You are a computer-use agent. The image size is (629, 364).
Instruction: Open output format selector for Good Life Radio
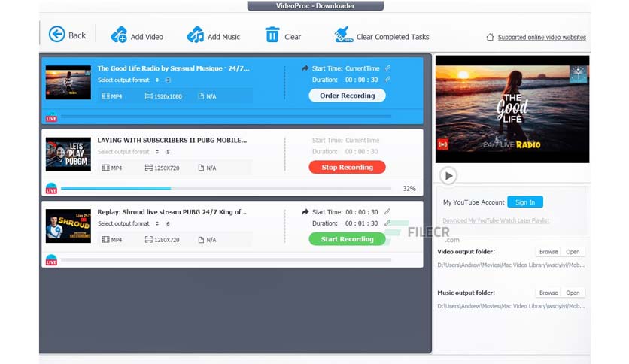click(x=157, y=80)
